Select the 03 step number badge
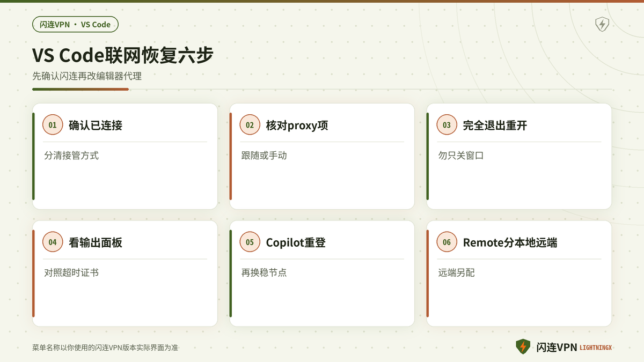The width and height of the screenshot is (644, 362). 447,125
